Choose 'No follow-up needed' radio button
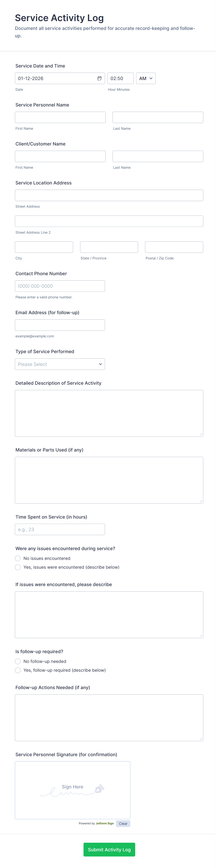The height and width of the screenshot is (868, 216). point(18,661)
